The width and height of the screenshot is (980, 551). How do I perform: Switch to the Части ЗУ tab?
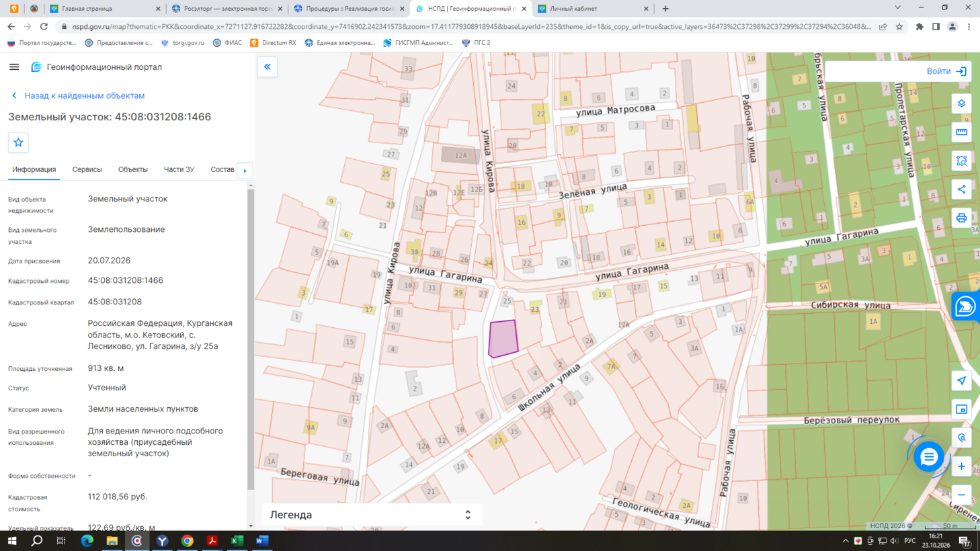[179, 169]
